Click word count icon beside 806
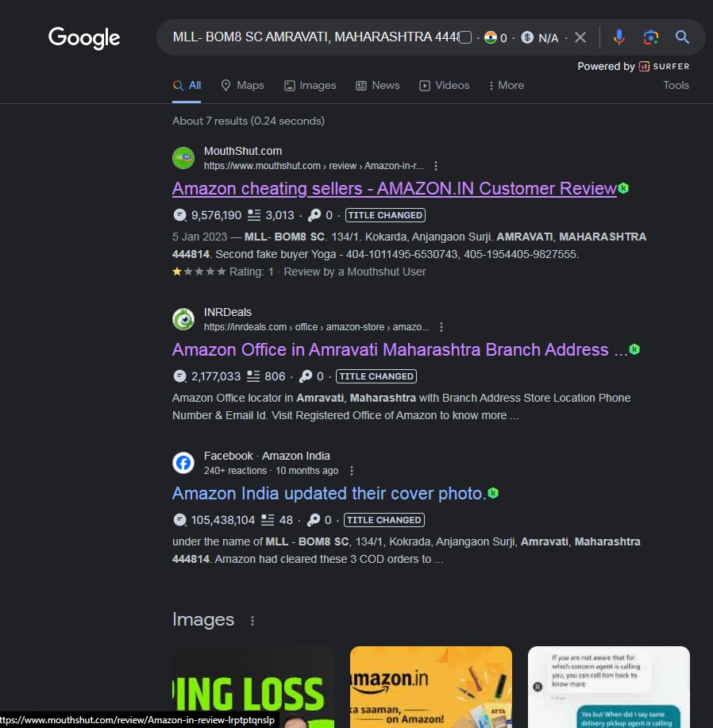The image size is (713, 728). pyautogui.click(x=253, y=376)
